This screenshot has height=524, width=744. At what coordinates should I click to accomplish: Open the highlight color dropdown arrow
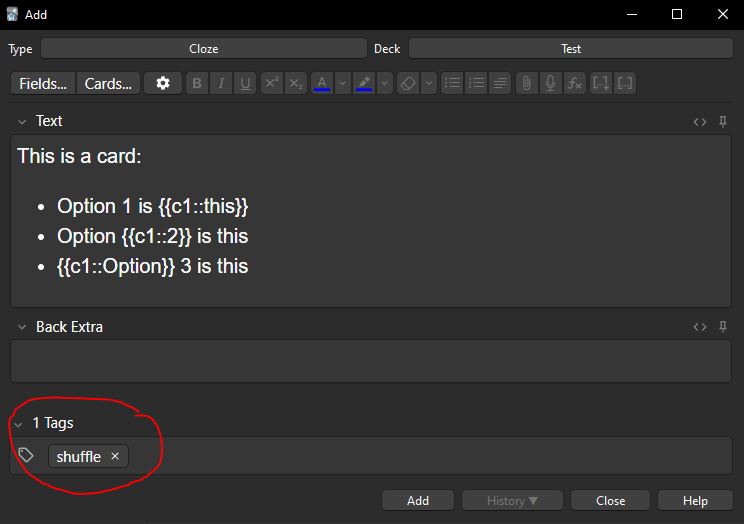[x=384, y=84]
